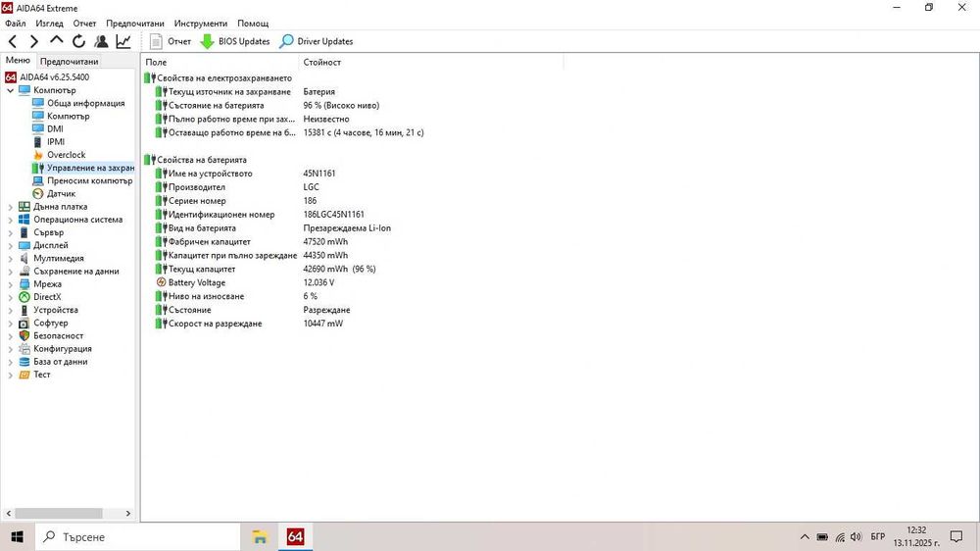Select Обща информация in the tree
Screen dimensions: 980x551
(x=78, y=103)
